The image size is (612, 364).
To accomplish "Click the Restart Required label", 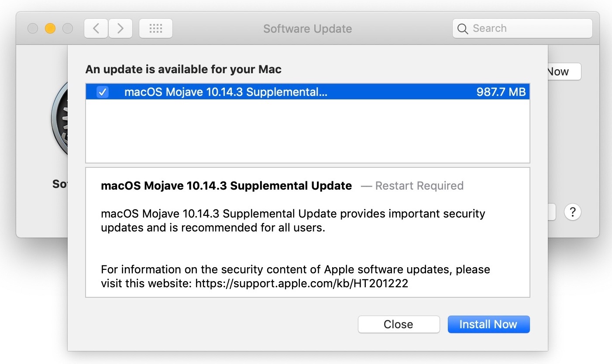I will 419,186.
